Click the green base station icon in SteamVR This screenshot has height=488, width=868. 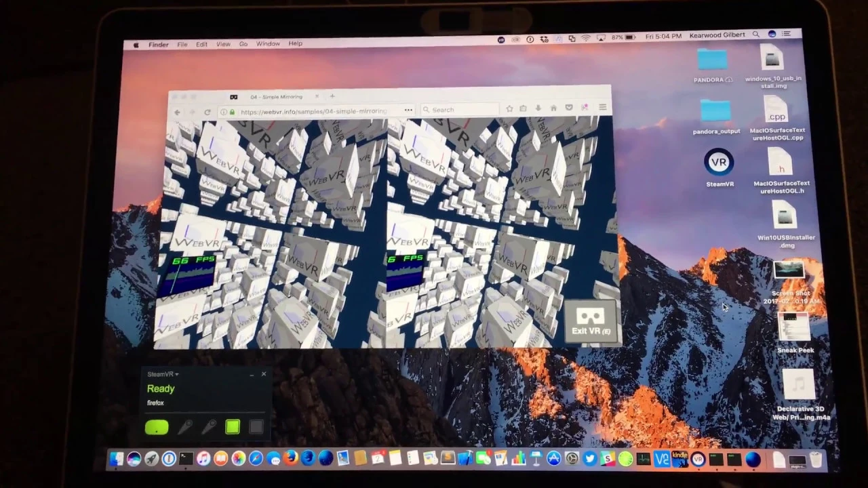(233, 426)
